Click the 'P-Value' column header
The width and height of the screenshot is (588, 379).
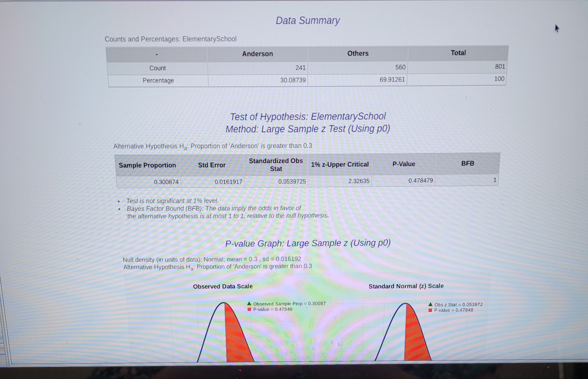click(x=404, y=164)
